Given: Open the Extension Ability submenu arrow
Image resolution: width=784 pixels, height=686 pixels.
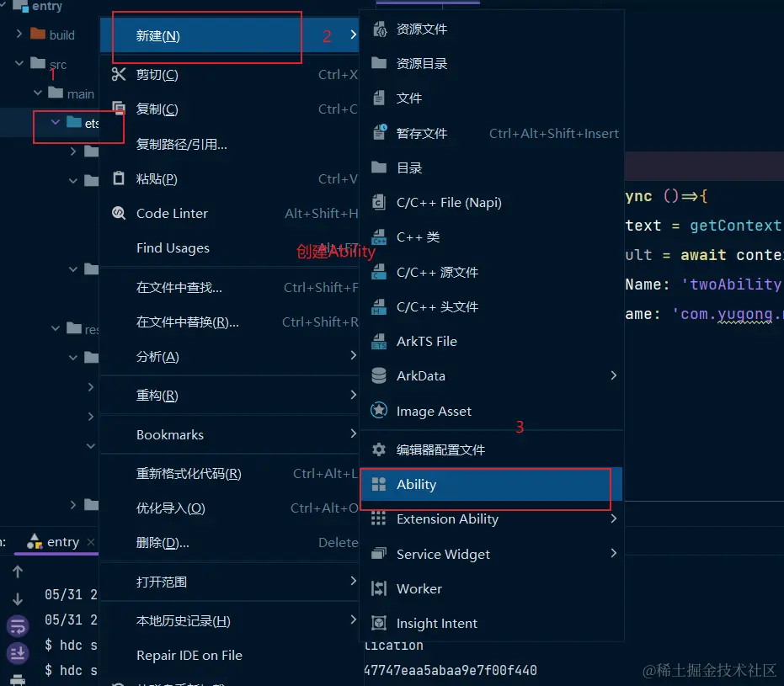Looking at the screenshot, I should (614, 518).
